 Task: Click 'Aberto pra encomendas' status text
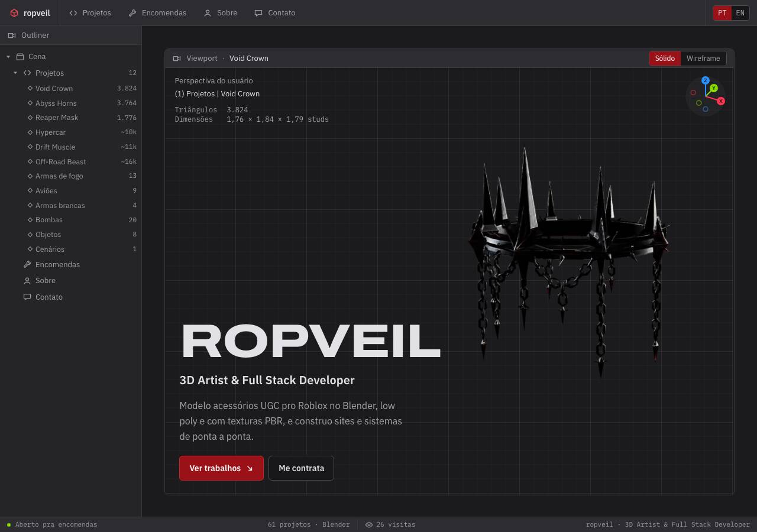pyautogui.click(x=56, y=525)
